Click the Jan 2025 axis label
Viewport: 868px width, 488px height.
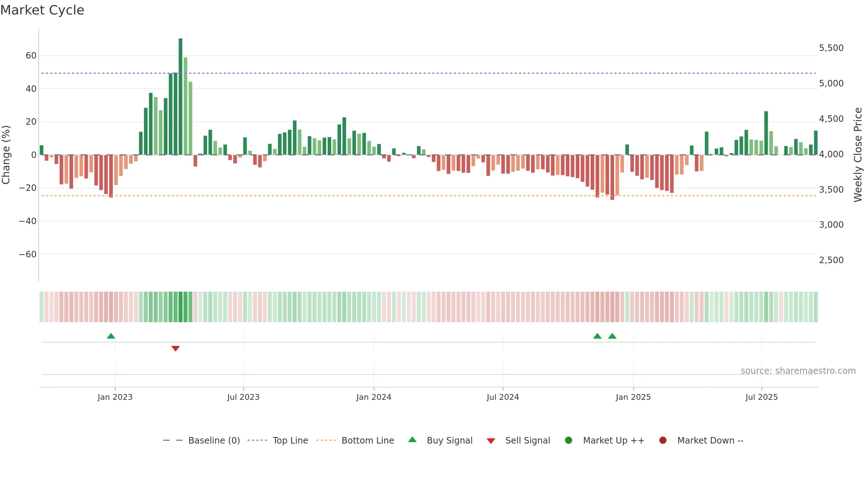pos(633,397)
